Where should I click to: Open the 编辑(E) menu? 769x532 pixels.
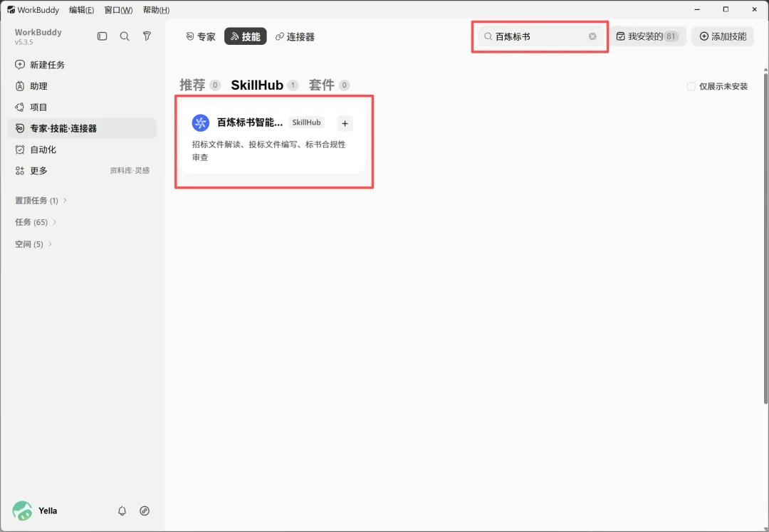click(81, 10)
